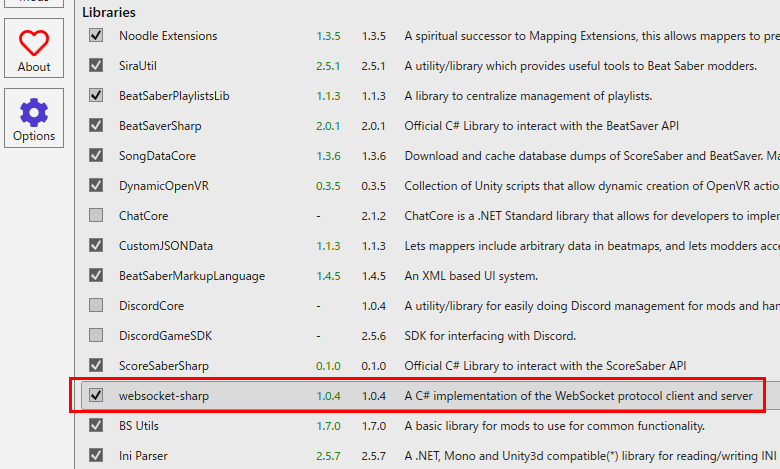This screenshot has width=780, height=469.
Task: Select the BeatSaberPlaylistsLib row name
Action: click(x=181, y=96)
